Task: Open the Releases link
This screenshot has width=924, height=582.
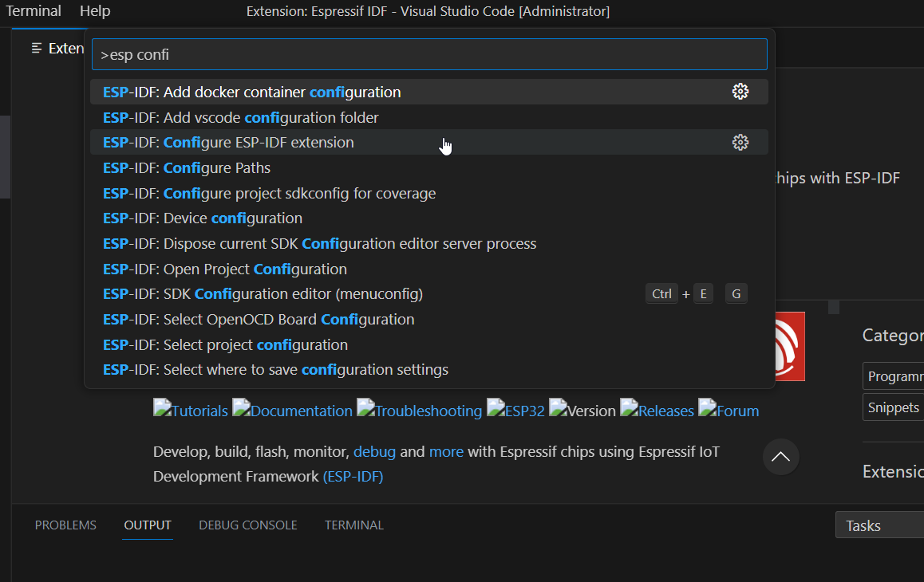Action: pyautogui.click(x=657, y=410)
